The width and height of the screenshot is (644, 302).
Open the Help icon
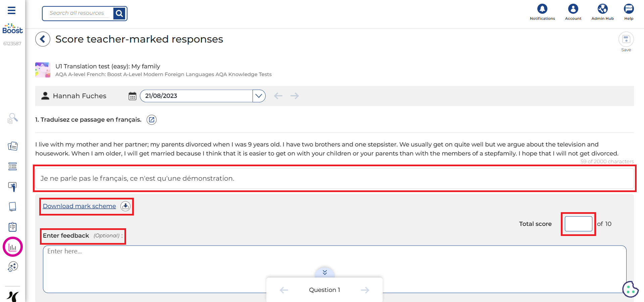pos(629,9)
